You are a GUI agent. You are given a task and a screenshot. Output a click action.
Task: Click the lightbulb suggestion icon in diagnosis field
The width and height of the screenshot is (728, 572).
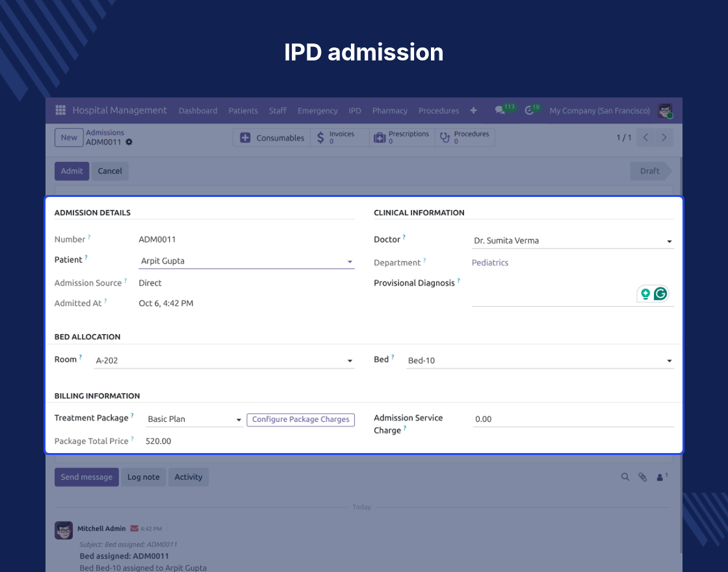(x=645, y=293)
